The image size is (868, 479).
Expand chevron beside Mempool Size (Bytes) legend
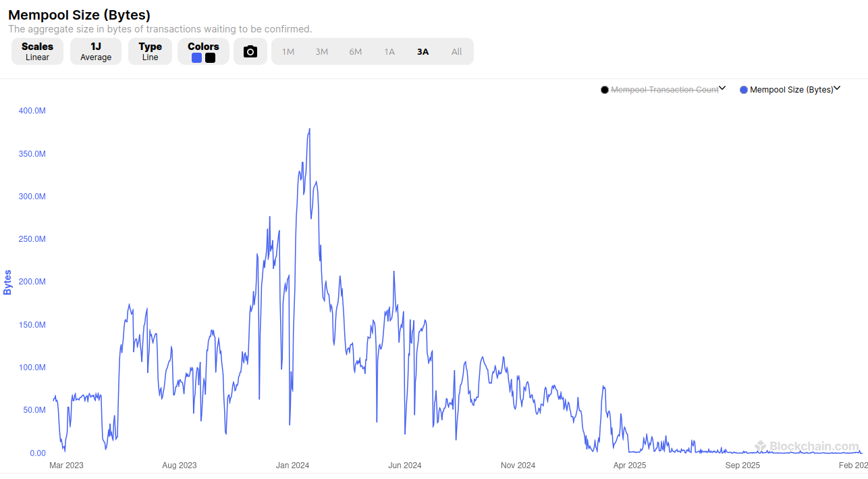837,89
